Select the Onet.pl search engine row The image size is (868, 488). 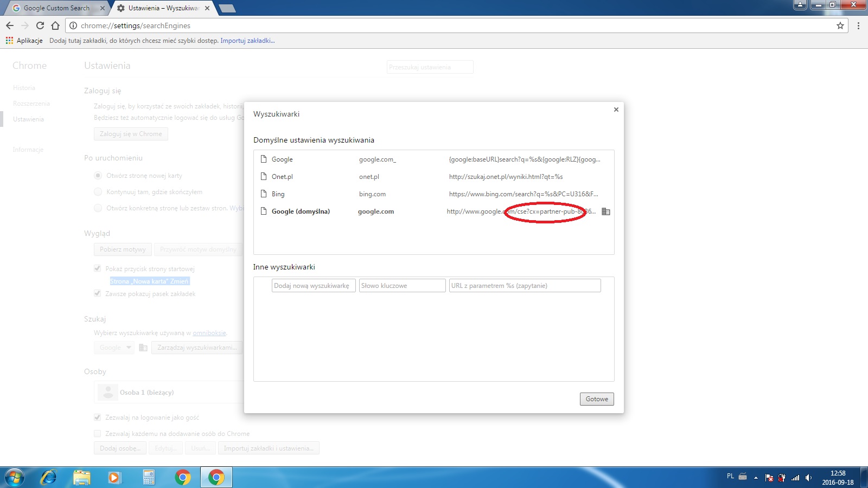pos(433,177)
